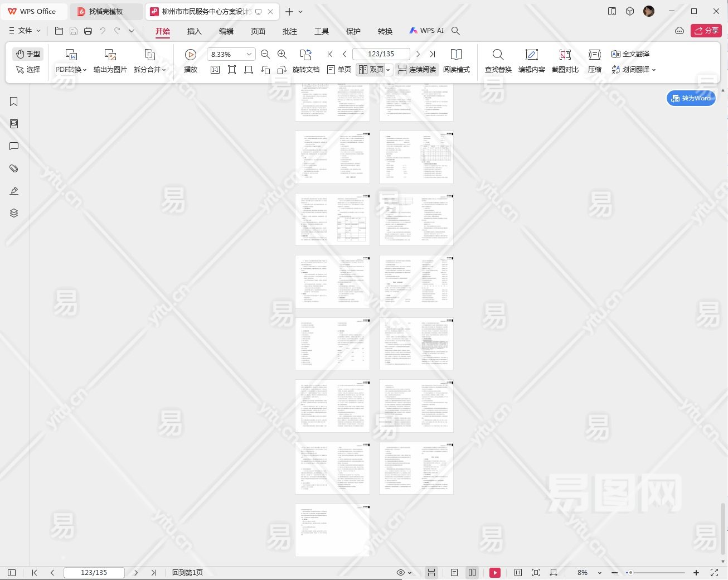
Task: Expand the zoom percentage 8.33% dropdown
Action: tap(249, 54)
